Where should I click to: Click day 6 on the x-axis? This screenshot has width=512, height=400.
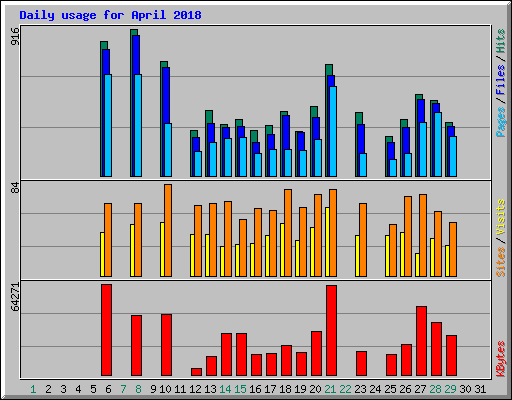(x=108, y=389)
